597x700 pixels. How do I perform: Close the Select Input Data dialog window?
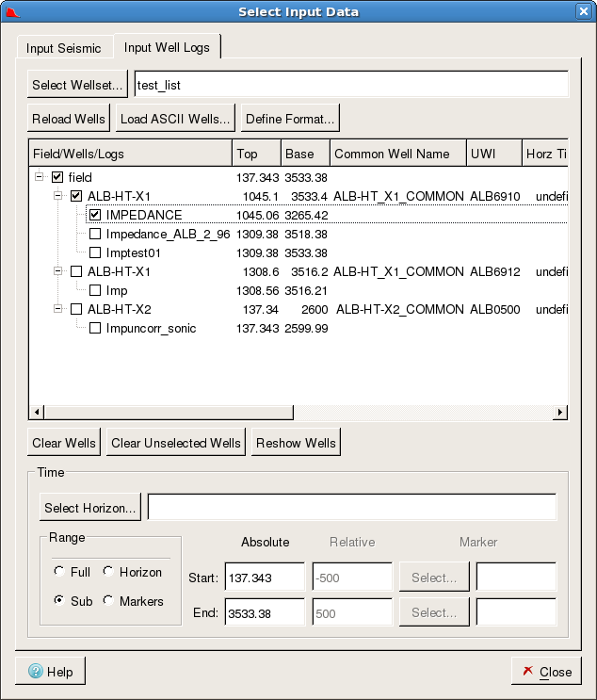[x=584, y=11]
